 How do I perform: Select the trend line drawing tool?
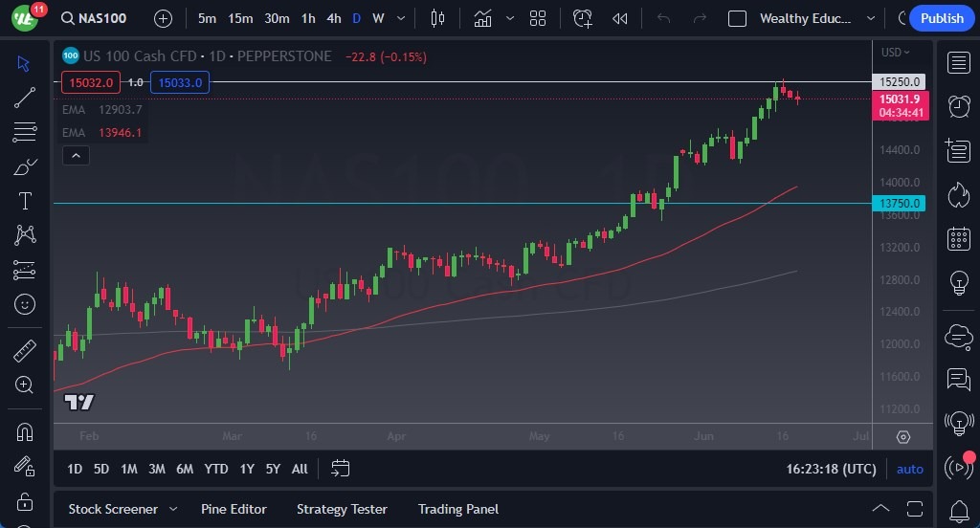click(x=25, y=98)
